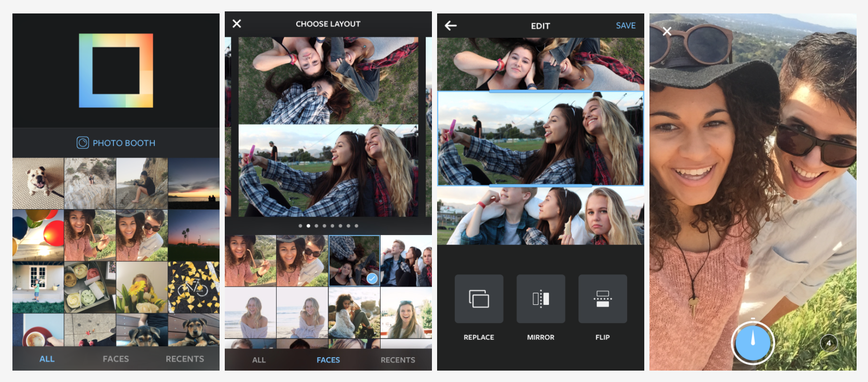
Task: Select the All tab in Choose Layout
Action: [x=259, y=360]
